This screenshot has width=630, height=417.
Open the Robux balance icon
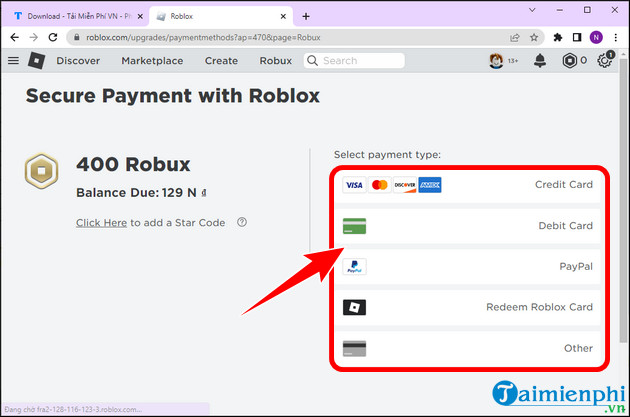tap(569, 61)
